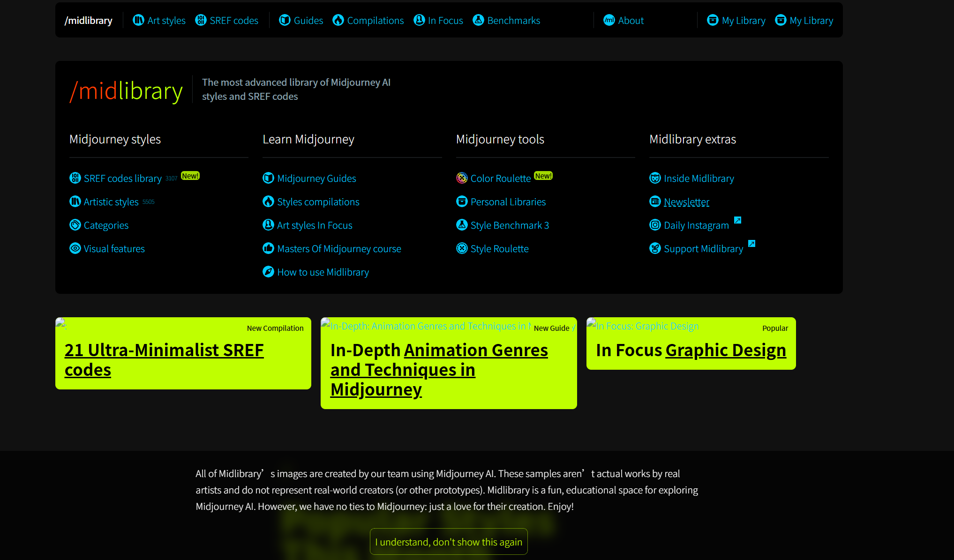This screenshot has height=560, width=954.
Task: Click the Color Roulette colorful wheel icon
Action: (x=462, y=178)
